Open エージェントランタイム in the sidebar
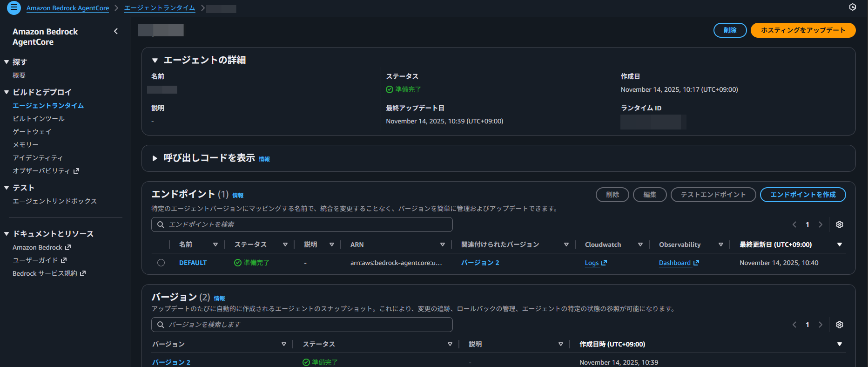 pos(48,106)
